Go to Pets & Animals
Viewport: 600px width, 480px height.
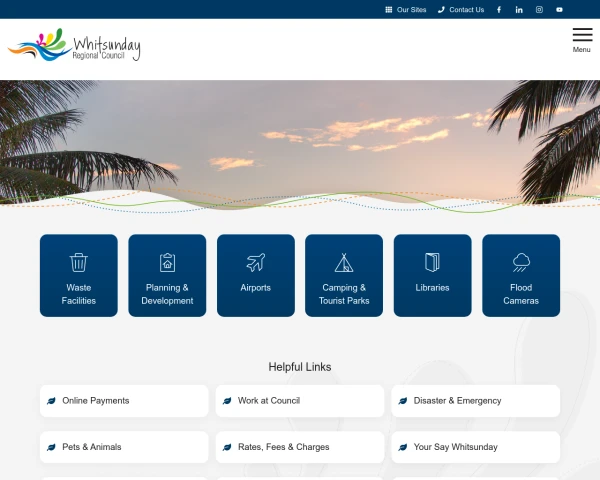click(124, 447)
